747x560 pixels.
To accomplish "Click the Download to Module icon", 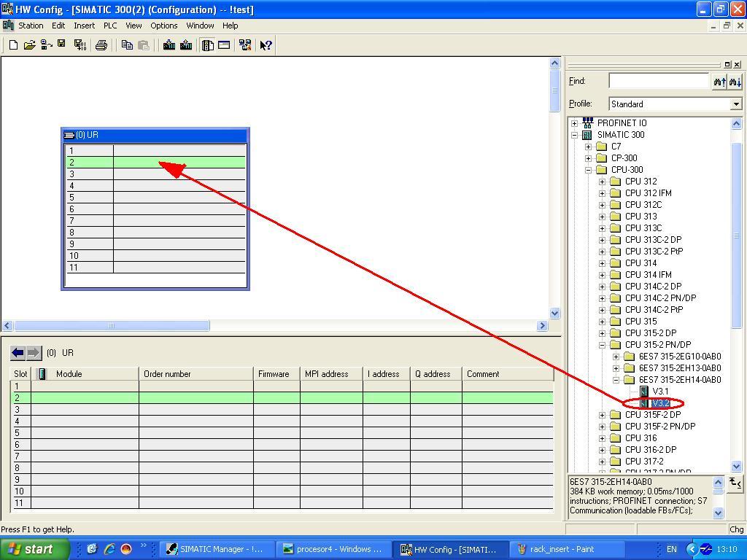I will pyautogui.click(x=169, y=45).
